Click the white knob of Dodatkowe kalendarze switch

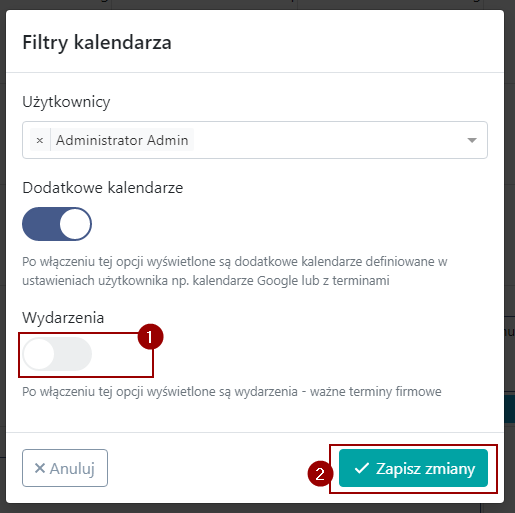[75, 224]
